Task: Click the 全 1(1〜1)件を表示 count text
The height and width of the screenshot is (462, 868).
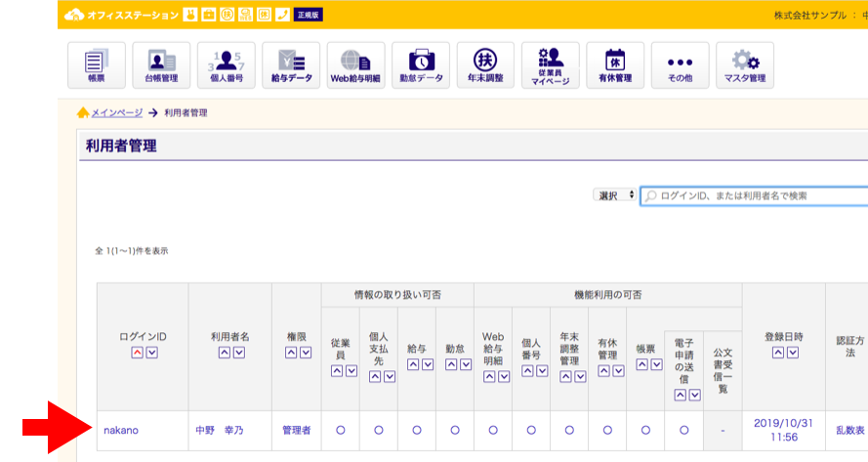Action: click(132, 251)
